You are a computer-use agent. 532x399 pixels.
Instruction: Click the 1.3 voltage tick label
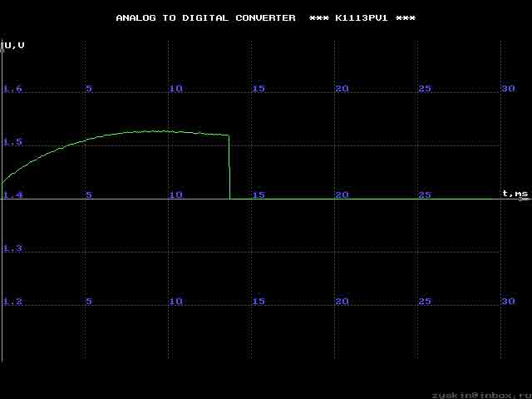[x=12, y=249]
